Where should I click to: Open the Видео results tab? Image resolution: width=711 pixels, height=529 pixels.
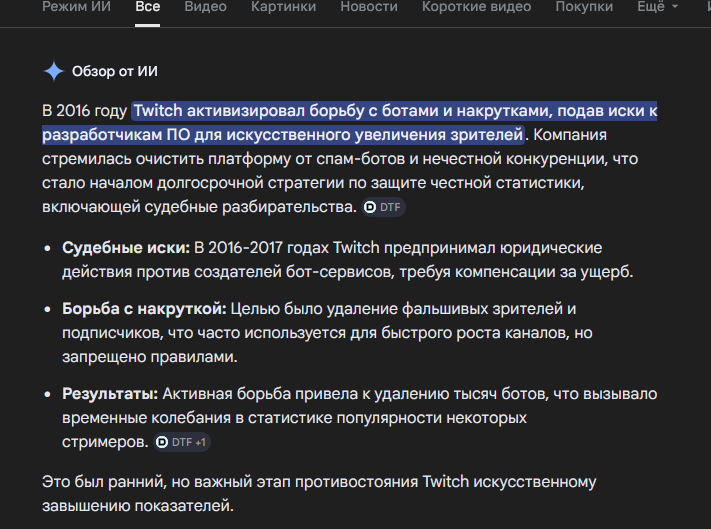[204, 7]
